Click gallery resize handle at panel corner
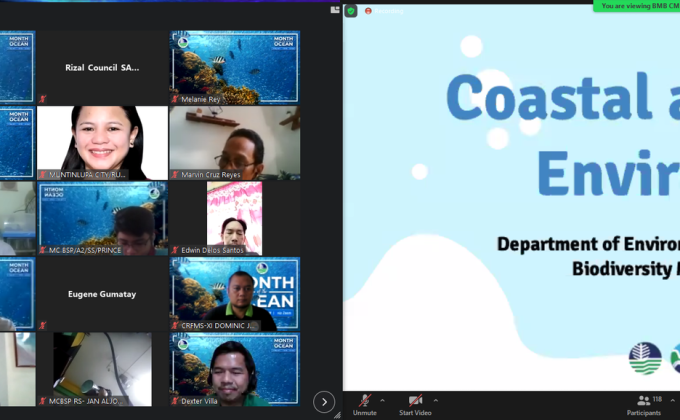The width and height of the screenshot is (680, 420). coord(337,415)
